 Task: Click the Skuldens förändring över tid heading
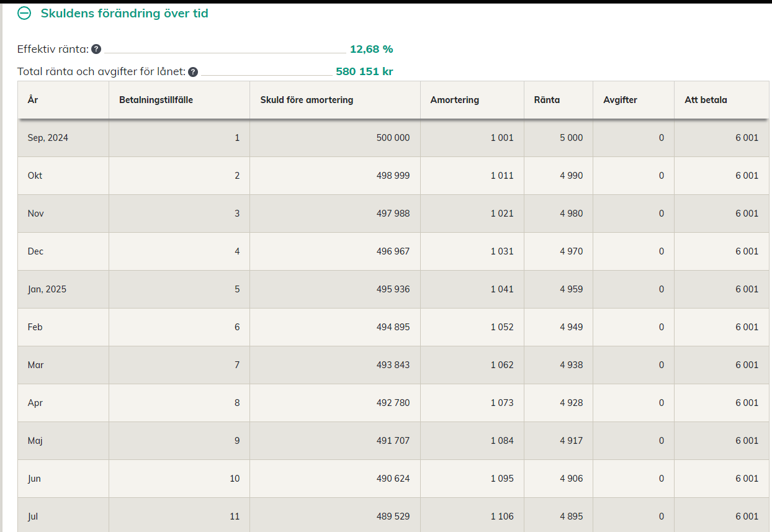tap(124, 13)
